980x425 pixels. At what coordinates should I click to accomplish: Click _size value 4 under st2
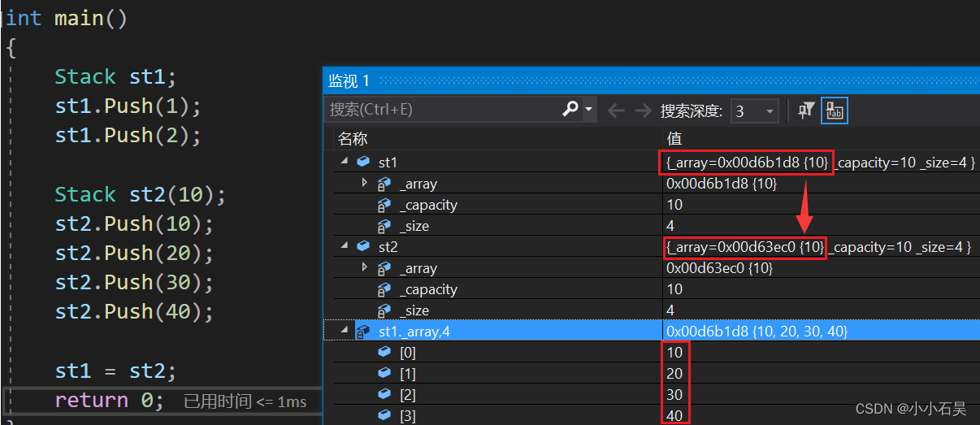pyautogui.click(x=670, y=310)
